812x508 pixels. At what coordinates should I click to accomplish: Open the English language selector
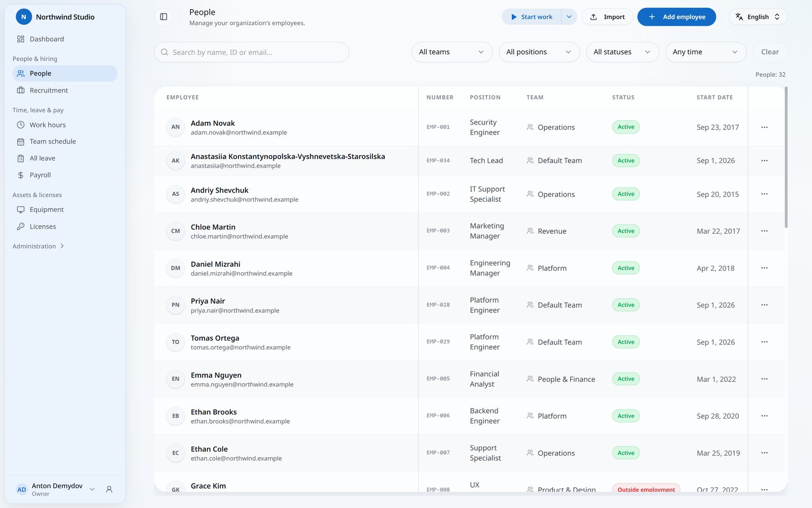coord(758,17)
